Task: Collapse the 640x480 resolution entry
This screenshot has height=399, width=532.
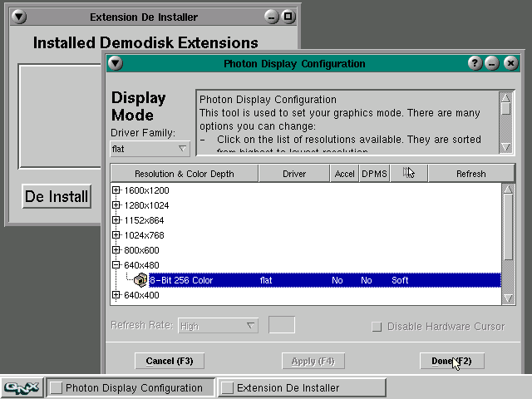Action: click(116, 265)
